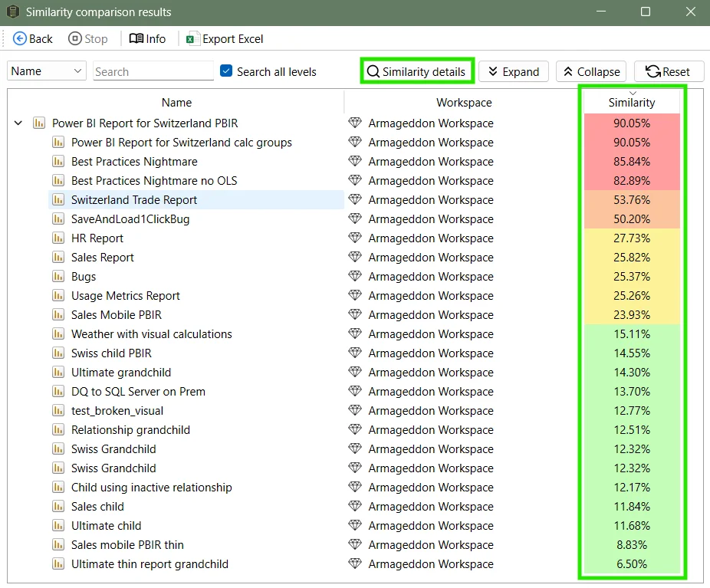
Task: Click report icon beside Sales child
Action: 58,507
